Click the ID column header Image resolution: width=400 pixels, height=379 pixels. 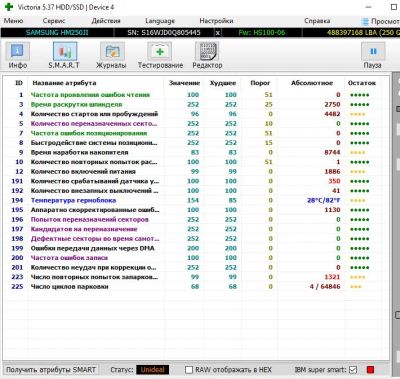click(19, 83)
